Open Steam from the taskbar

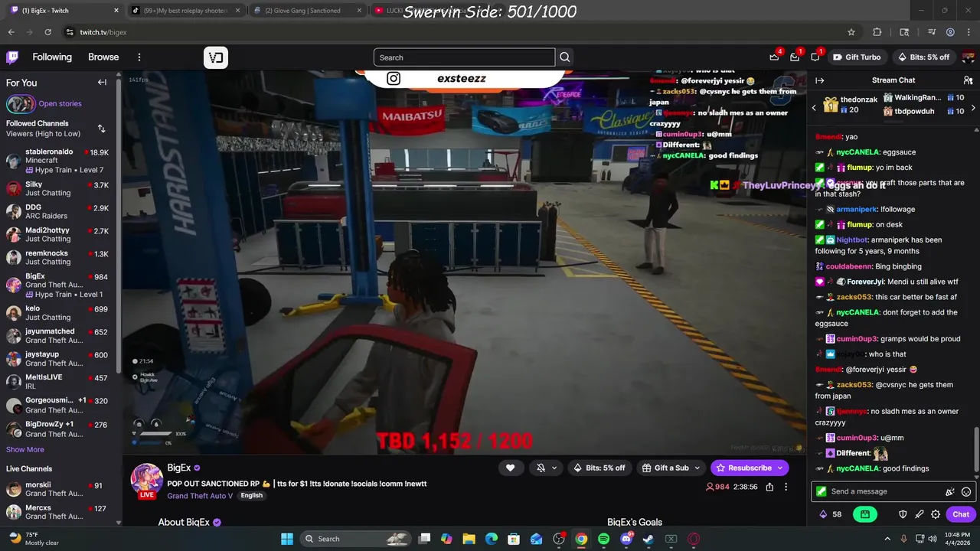click(x=648, y=539)
